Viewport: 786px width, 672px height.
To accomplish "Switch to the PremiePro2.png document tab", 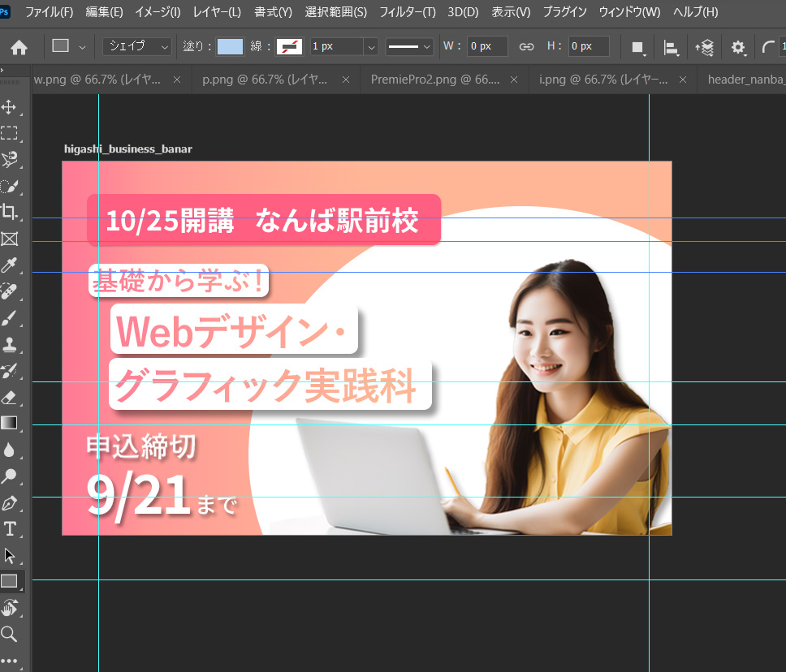I will (x=435, y=80).
